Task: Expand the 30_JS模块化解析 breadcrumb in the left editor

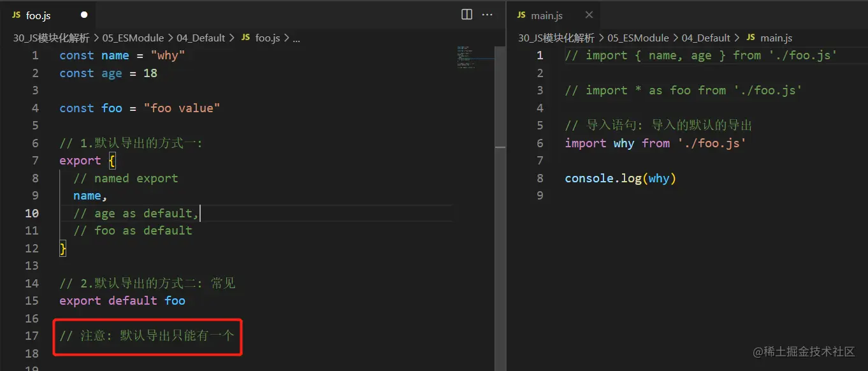Action: tap(51, 38)
